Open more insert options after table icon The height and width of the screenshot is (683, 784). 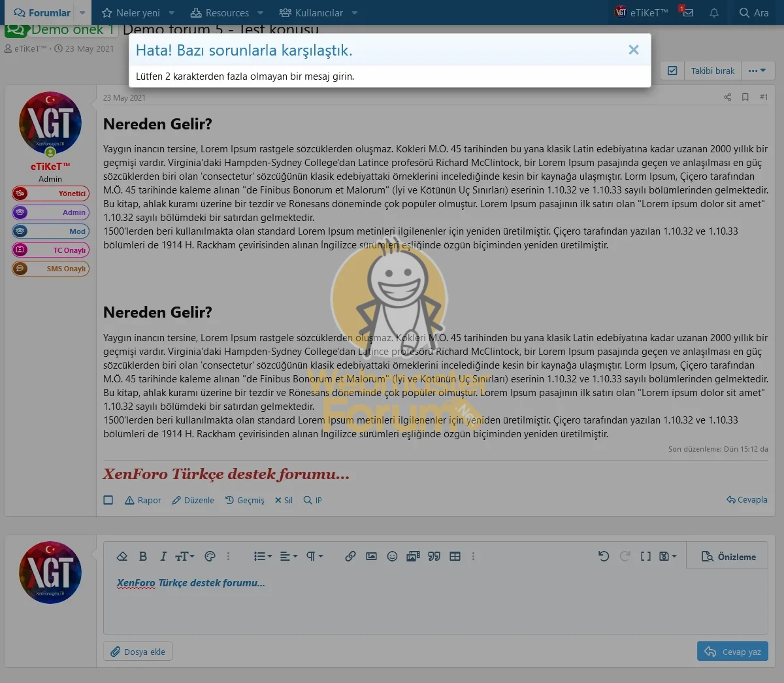pos(473,556)
